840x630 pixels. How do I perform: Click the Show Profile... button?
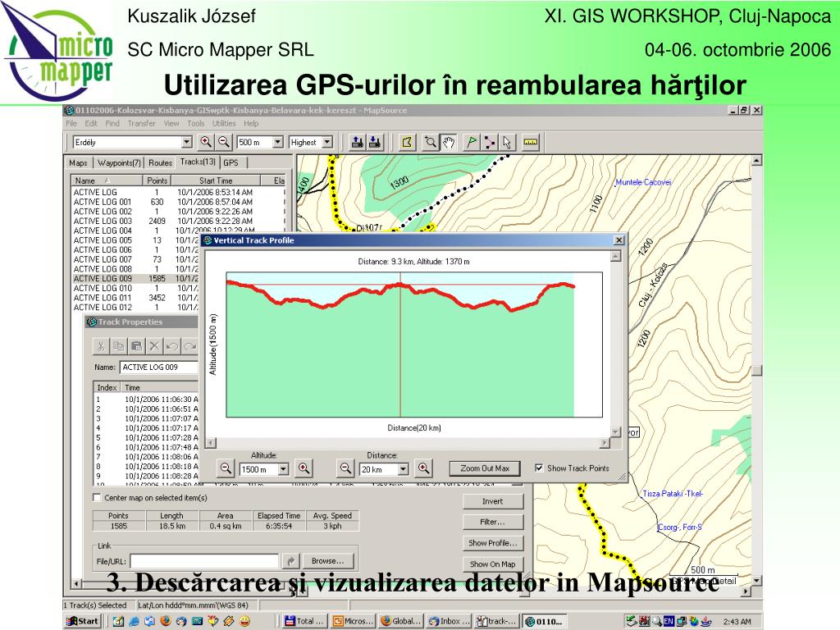click(493, 543)
